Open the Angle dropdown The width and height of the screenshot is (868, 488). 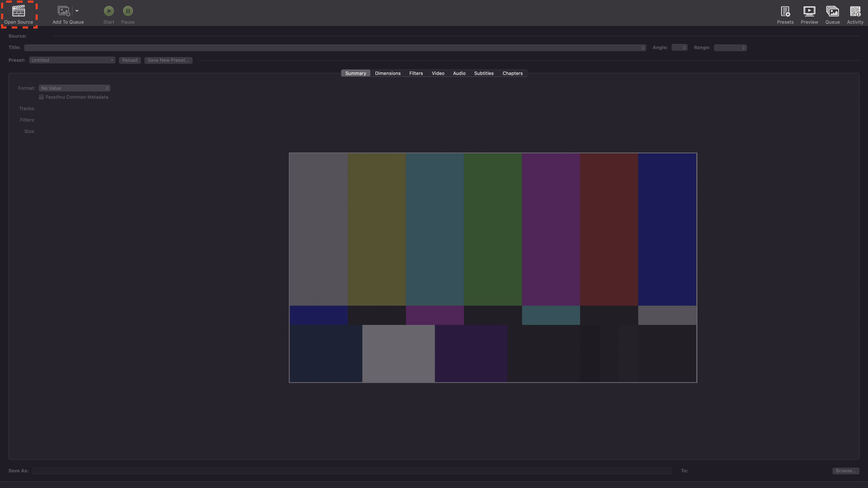pos(679,48)
